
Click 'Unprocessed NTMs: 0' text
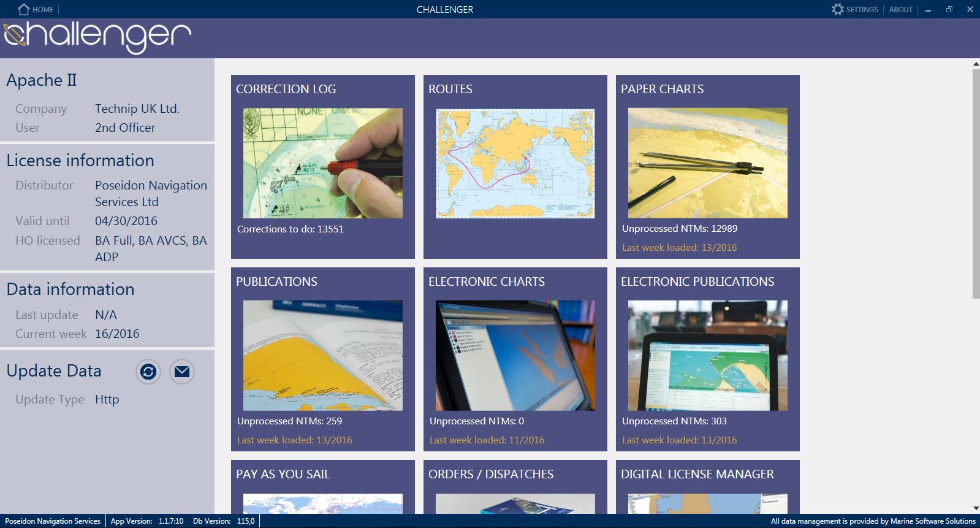click(477, 421)
